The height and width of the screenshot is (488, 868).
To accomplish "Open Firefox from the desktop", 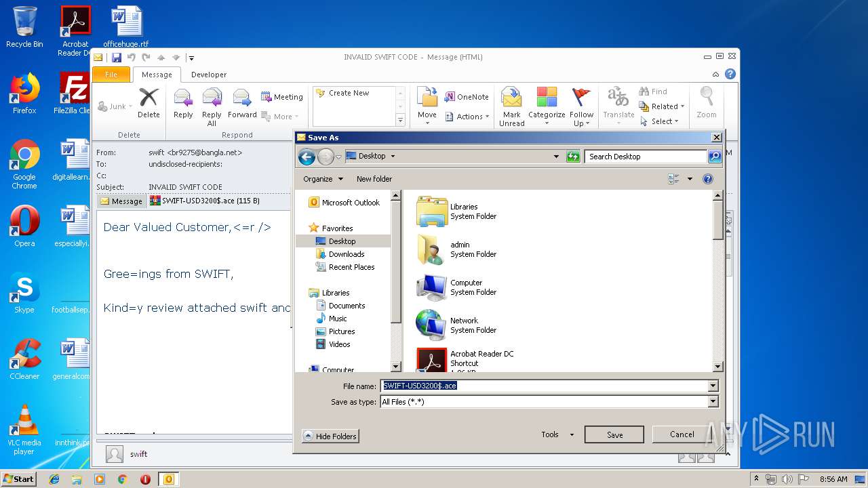I will coord(24,94).
